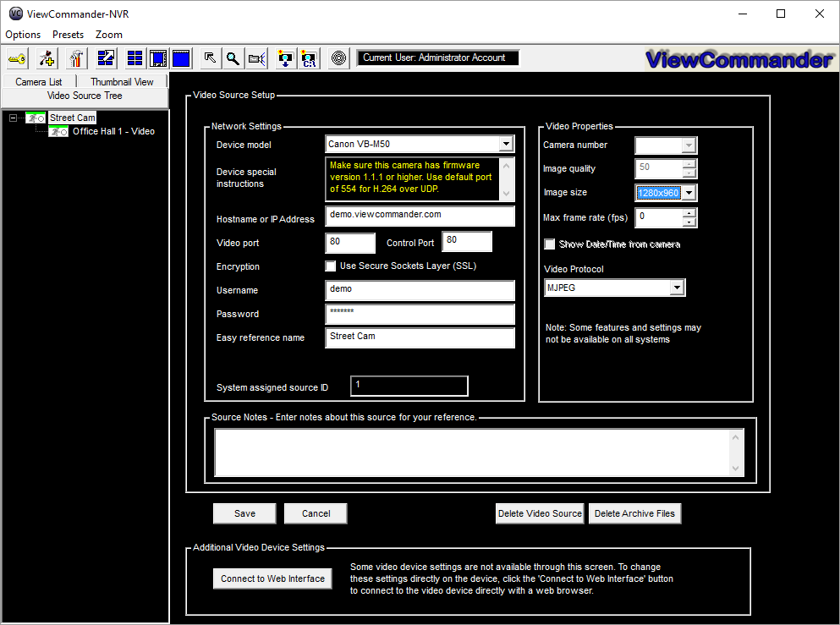This screenshot has width=840, height=625.
Task: Click the Image quality value field
Action: coord(659,168)
